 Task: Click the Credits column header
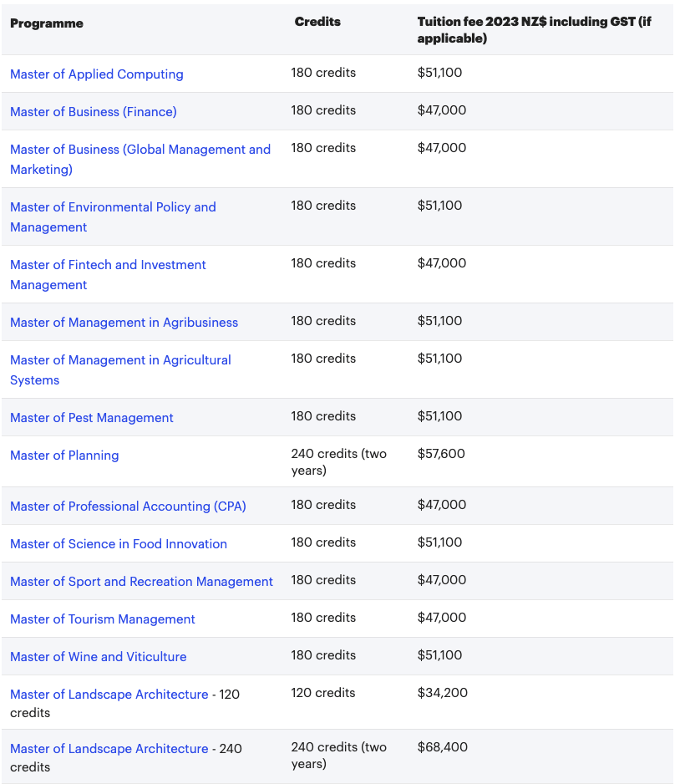click(x=317, y=23)
